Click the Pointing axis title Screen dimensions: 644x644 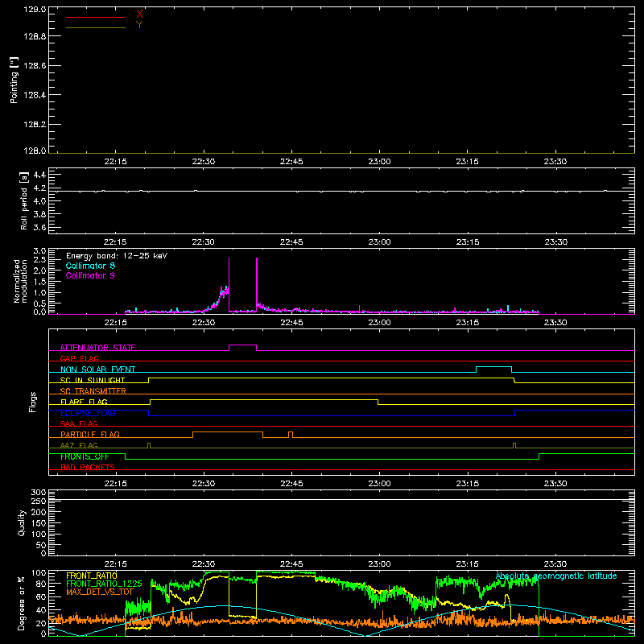pyautogui.click(x=14, y=80)
